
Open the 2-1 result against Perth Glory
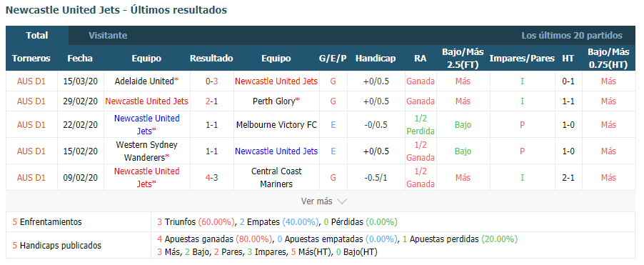pos(211,101)
